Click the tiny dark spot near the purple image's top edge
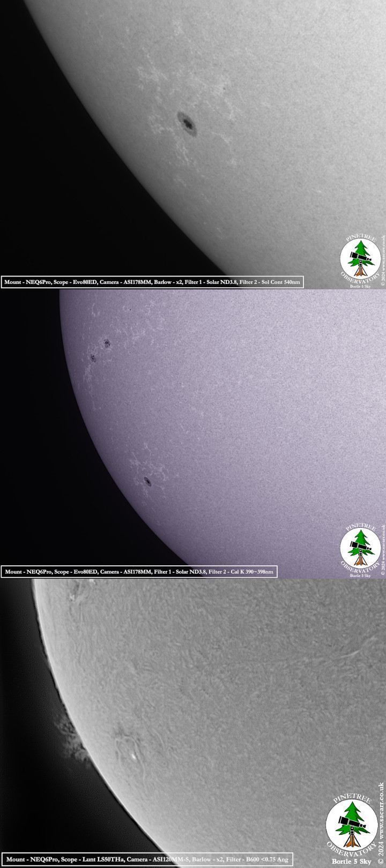 (x=130, y=309)
